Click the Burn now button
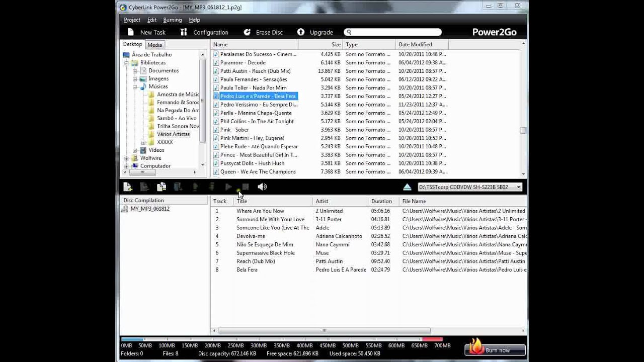644x362 pixels. tap(496, 350)
